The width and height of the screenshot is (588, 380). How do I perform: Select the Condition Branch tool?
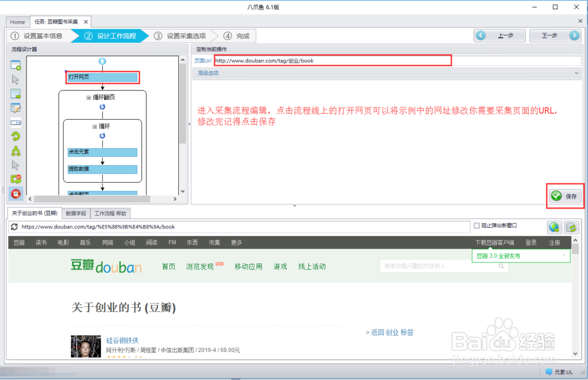16,151
